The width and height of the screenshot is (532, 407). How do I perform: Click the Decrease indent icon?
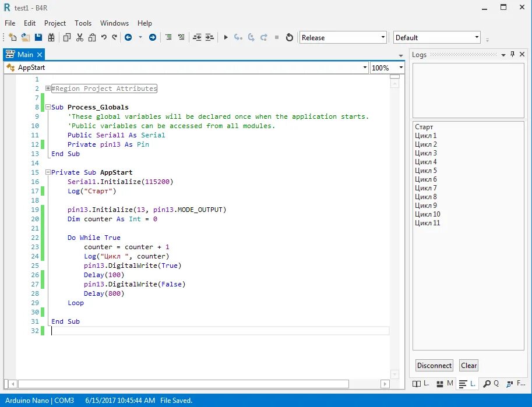point(197,37)
